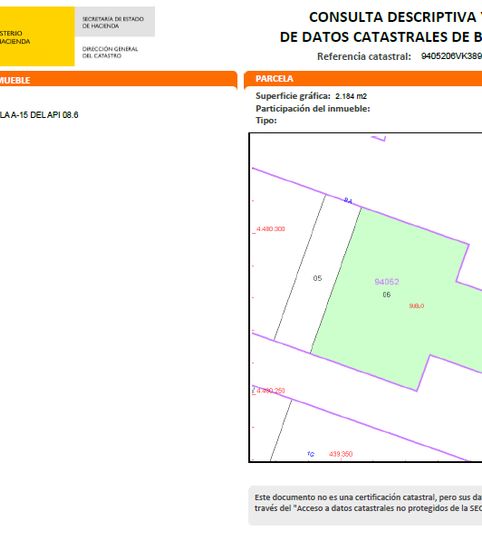Click the coordinate label '439.350'

pyautogui.click(x=341, y=454)
